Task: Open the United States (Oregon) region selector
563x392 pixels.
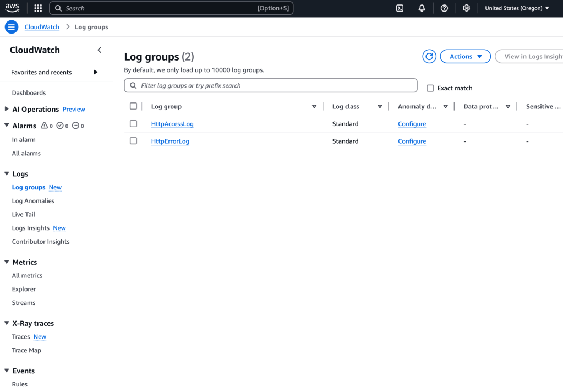Action: coord(517,8)
